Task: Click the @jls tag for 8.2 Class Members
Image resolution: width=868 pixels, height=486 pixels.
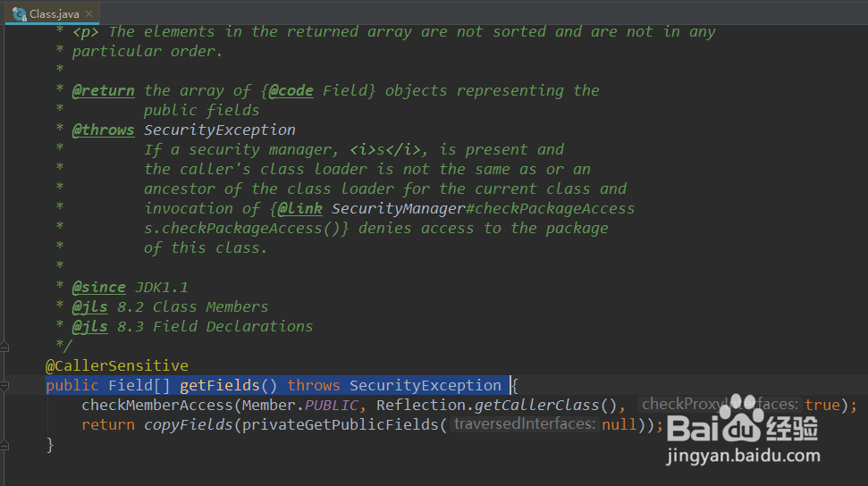Action: pyautogui.click(x=90, y=307)
